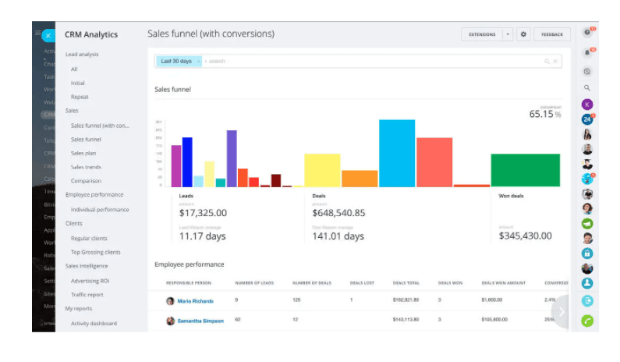620x362 pixels.
Task: Click the Feedback button
Action: [x=552, y=34]
